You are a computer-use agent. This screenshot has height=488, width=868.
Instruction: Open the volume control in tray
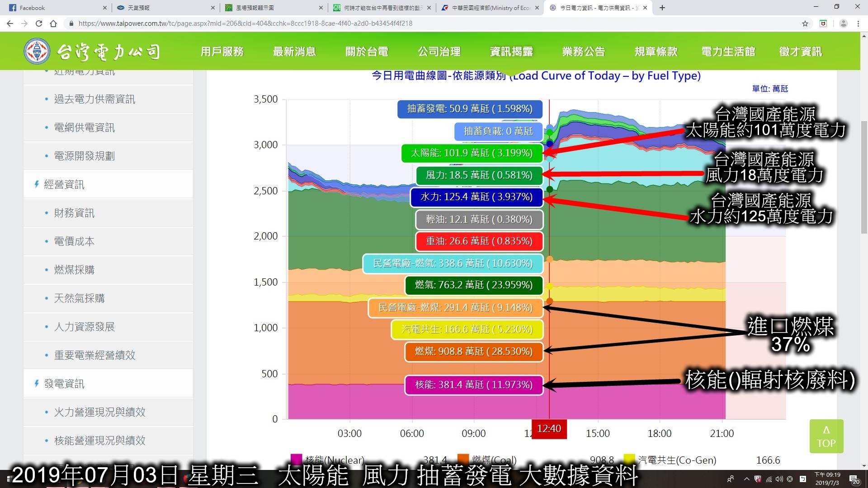[779, 479]
